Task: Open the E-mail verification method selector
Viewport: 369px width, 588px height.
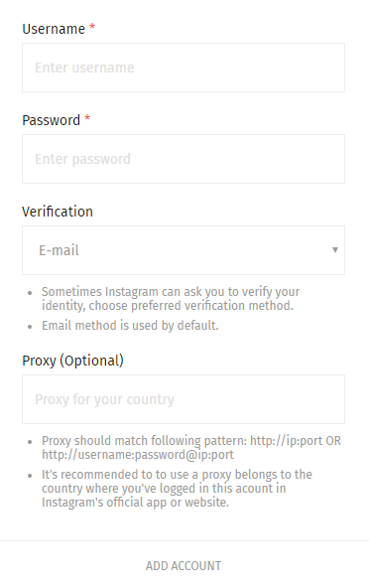Action: (x=184, y=250)
